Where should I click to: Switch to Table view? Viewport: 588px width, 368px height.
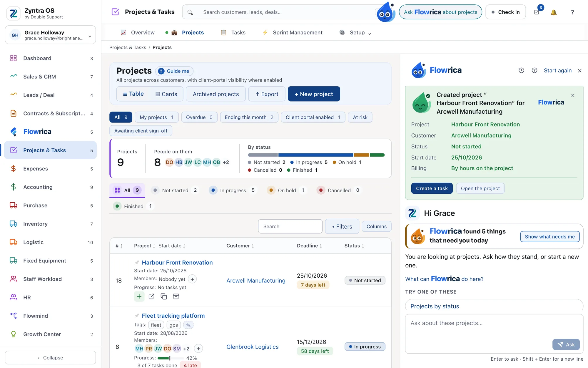(133, 94)
